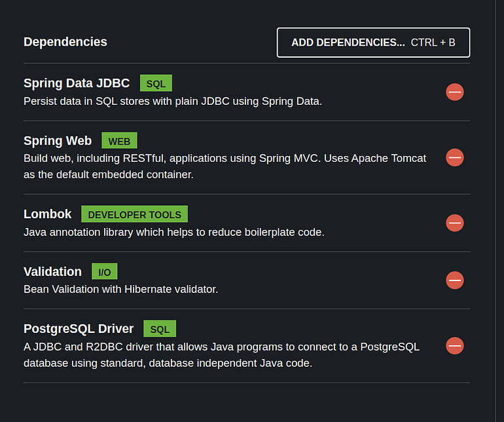Select the Spring Data JDBC title

pos(77,83)
